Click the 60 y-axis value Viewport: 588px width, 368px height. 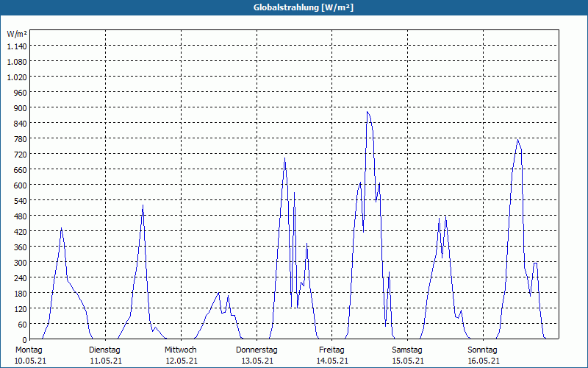[x=23, y=325]
